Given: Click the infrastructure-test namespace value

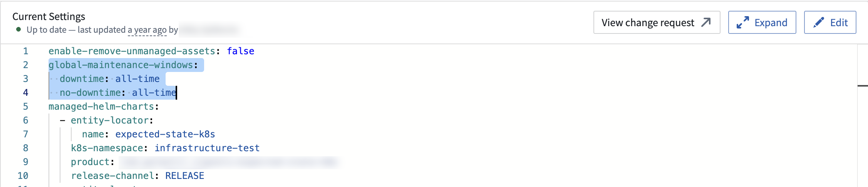Looking at the screenshot, I should pyautogui.click(x=207, y=148).
